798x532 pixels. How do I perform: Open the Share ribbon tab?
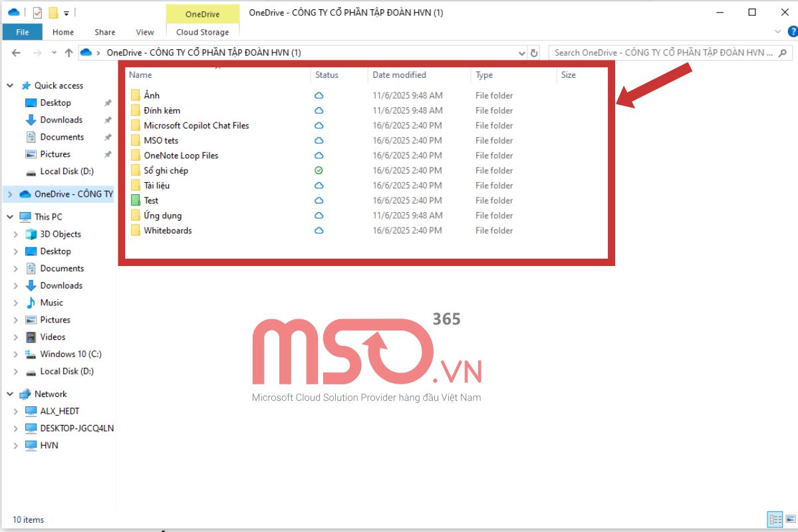[x=104, y=32]
